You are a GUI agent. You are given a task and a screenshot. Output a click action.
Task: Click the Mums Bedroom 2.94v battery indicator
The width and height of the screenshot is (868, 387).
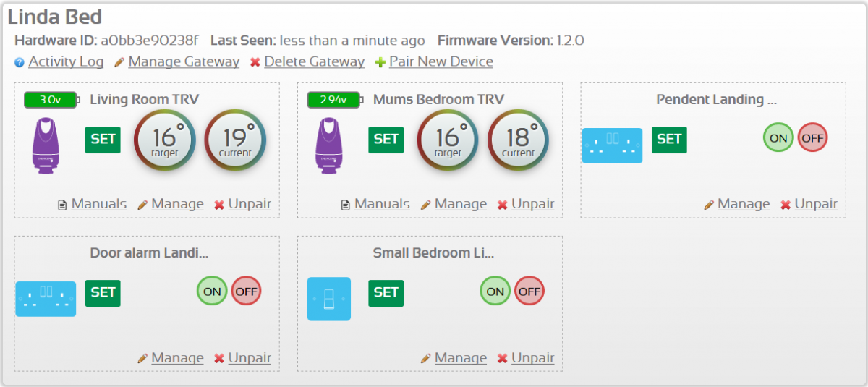(334, 100)
